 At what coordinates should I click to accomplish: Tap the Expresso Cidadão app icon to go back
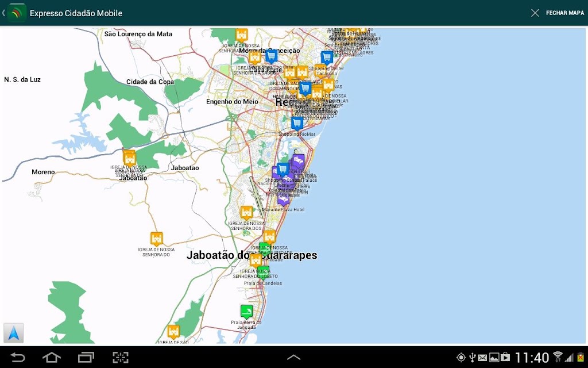click(17, 13)
